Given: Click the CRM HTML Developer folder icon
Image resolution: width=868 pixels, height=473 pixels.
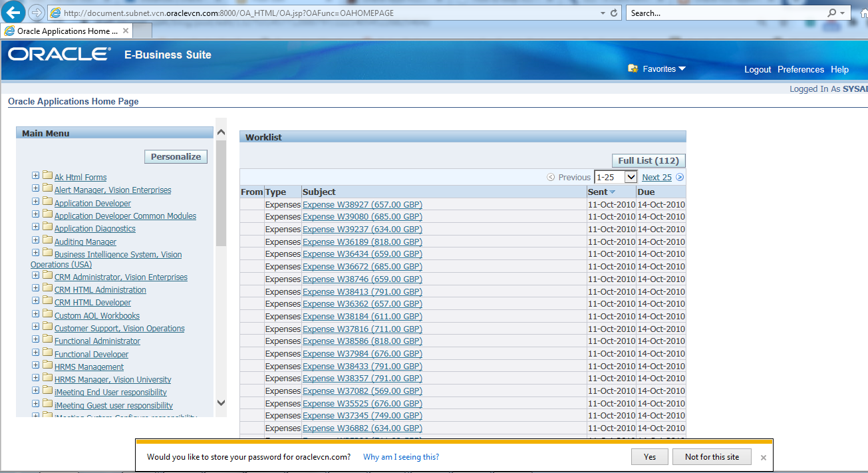Looking at the screenshot, I should [x=47, y=301].
